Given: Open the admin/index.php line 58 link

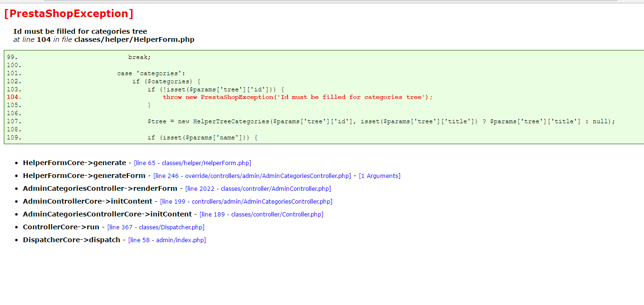Looking at the screenshot, I should (167, 240).
